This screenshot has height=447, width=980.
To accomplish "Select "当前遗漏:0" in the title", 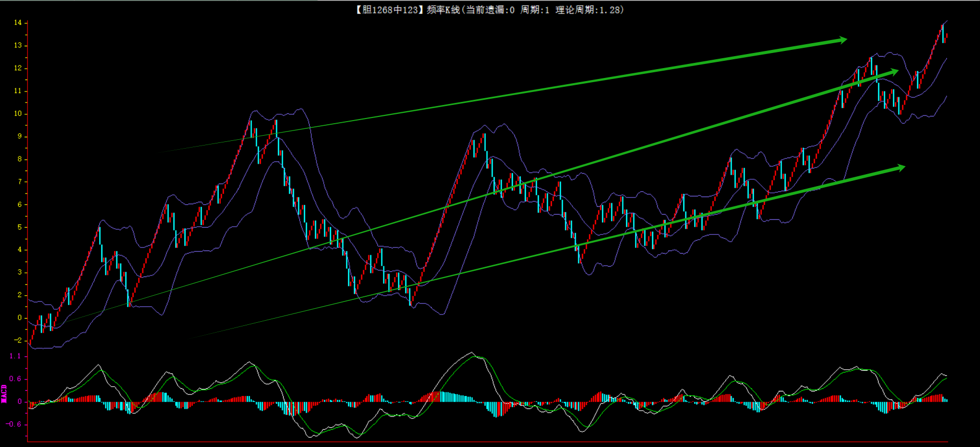I will click(490, 10).
